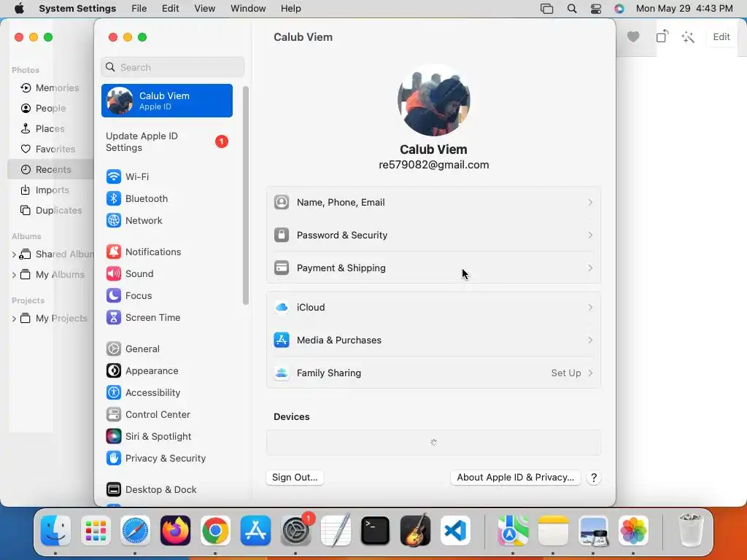Open the Window menu
This screenshot has width=747, height=560.
[248, 9]
